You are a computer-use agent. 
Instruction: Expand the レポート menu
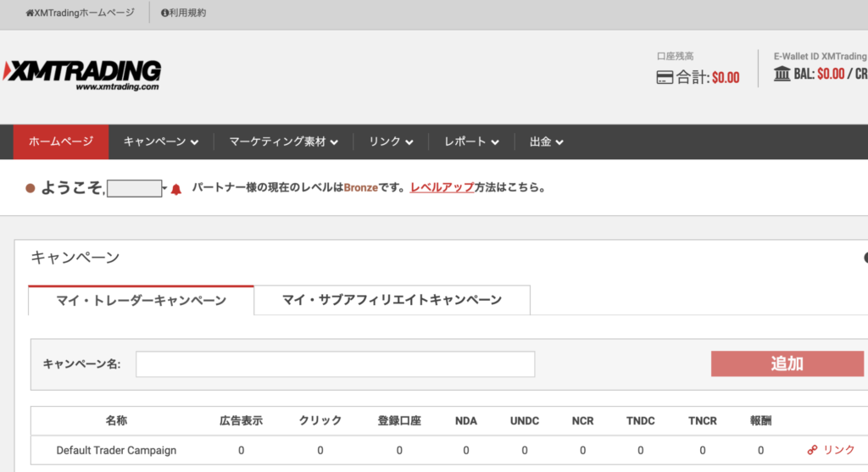coord(471,142)
